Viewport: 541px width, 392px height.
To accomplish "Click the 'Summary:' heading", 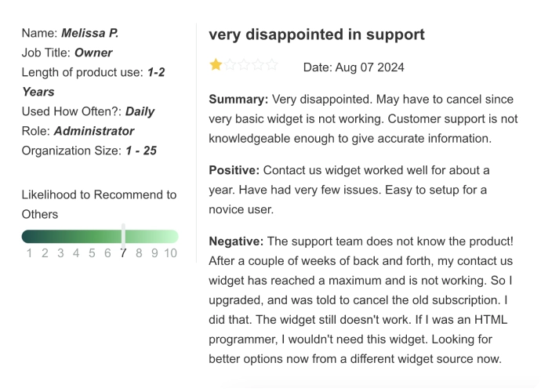I will point(238,100).
